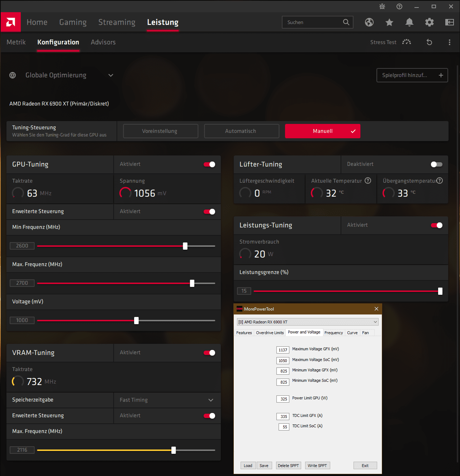Screen dimensions: 460x476
Task: Switch to the Metrik subtab
Action: coord(16,42)
